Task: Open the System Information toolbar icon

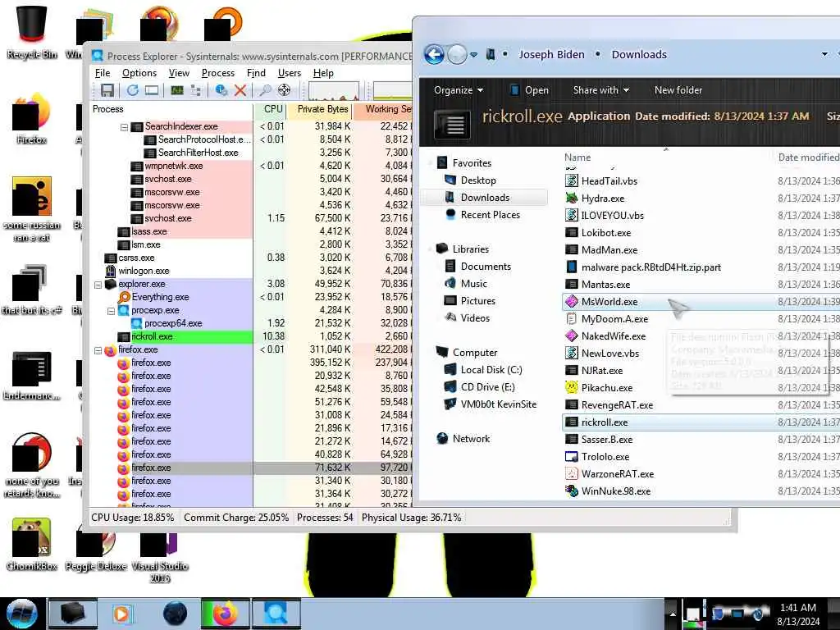Action: click(x=177, y=90)
